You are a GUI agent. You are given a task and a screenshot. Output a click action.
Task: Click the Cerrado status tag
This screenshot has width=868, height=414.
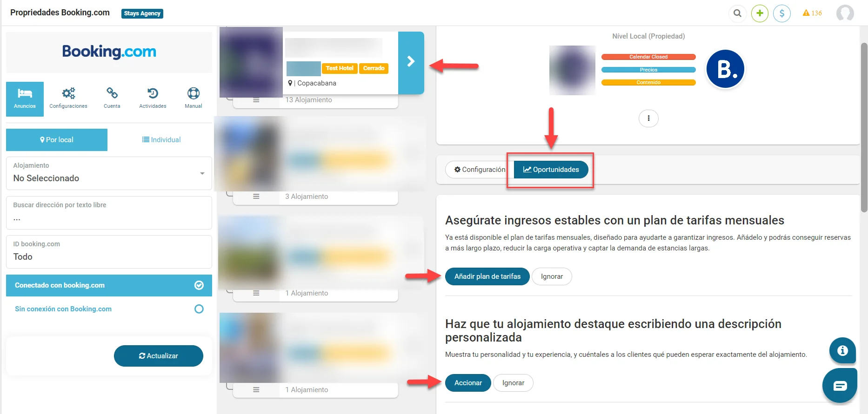pyautogui.click(x=374, y=68)
